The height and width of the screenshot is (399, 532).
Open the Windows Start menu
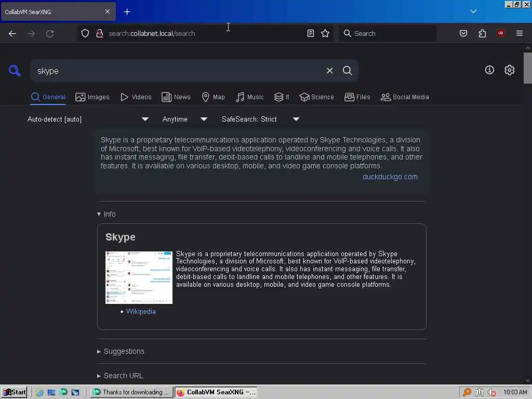tap(14, 392)
